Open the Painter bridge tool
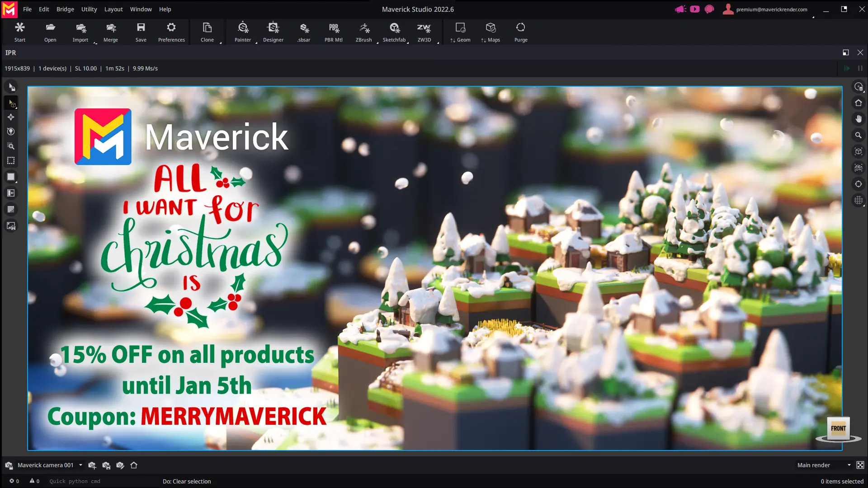 [243, 32]
